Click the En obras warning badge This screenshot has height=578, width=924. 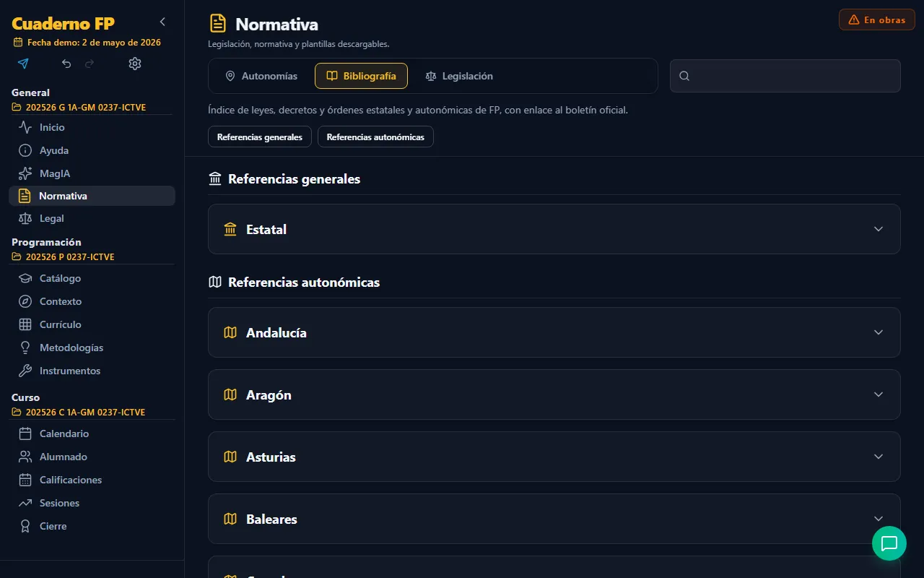point(877,20)
